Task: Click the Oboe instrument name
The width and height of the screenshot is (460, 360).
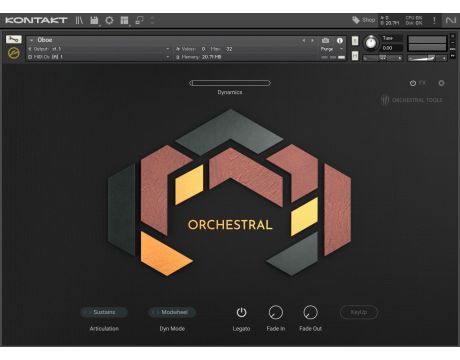Action: coord(45,40)
